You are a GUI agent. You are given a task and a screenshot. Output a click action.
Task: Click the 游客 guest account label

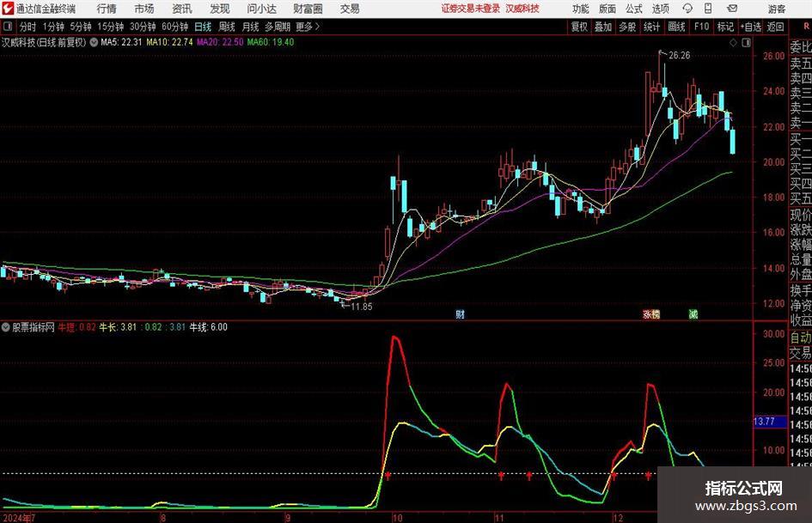(x=776, y=9)
